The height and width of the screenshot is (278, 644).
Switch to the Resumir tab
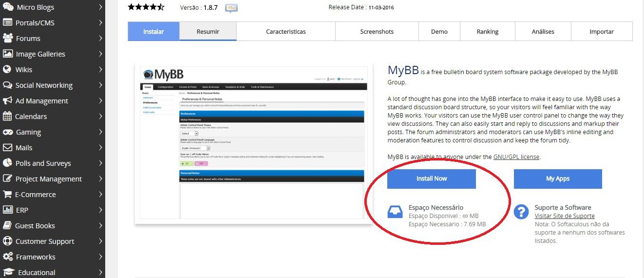click(208, 31)
